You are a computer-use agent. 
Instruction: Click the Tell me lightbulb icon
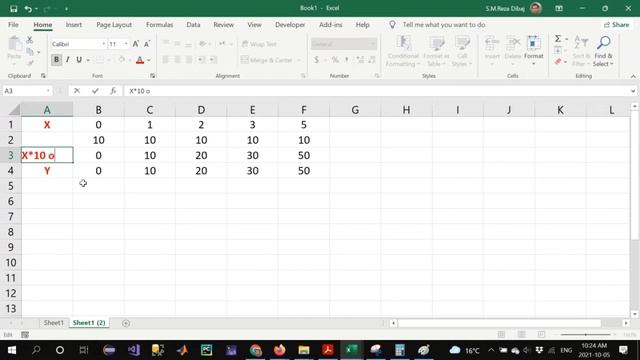coord(392,25)
